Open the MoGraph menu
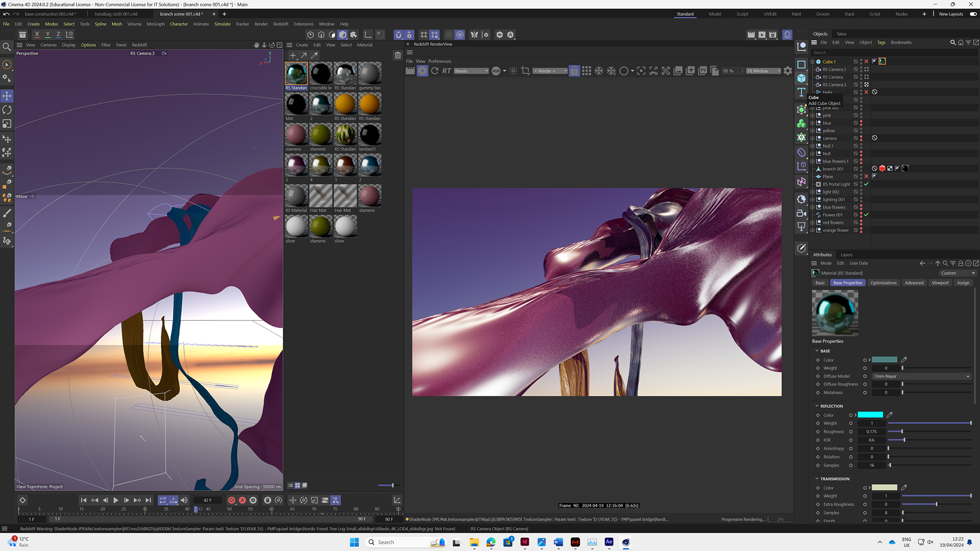This screenshot has width=980, height=551. [x=156, y=24]
